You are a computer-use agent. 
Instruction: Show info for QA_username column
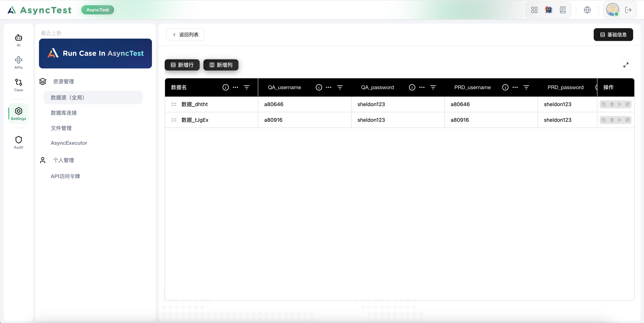319,87
